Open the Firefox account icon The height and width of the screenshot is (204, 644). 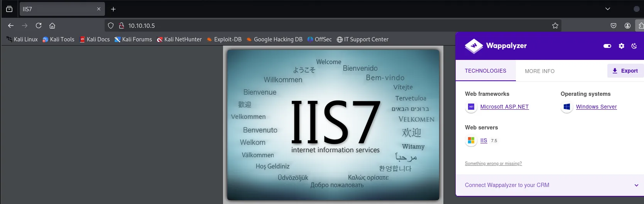pyautogui.click(x=627, y=25)
